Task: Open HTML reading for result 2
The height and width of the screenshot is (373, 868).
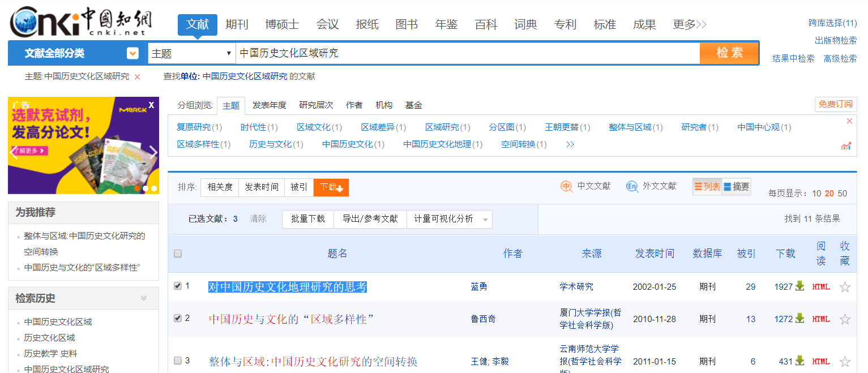Action: coord(820,319)
